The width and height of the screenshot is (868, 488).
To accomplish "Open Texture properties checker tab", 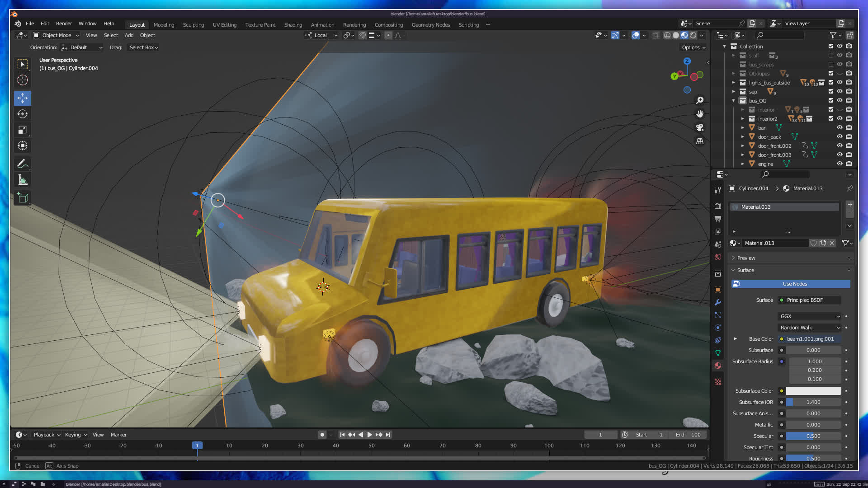I will click(718, 382).
